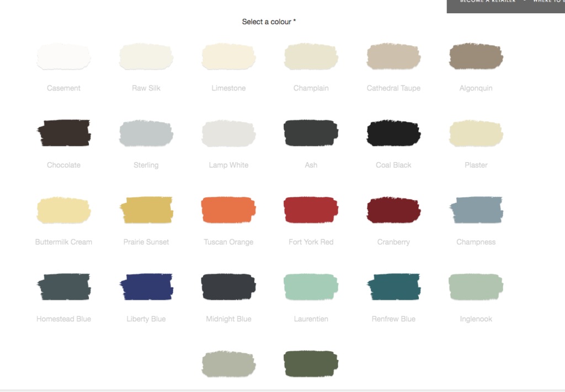Click the "Liberty Blue" label text
The width and height of the screenshot is (565, 392).
coord(146,319)
